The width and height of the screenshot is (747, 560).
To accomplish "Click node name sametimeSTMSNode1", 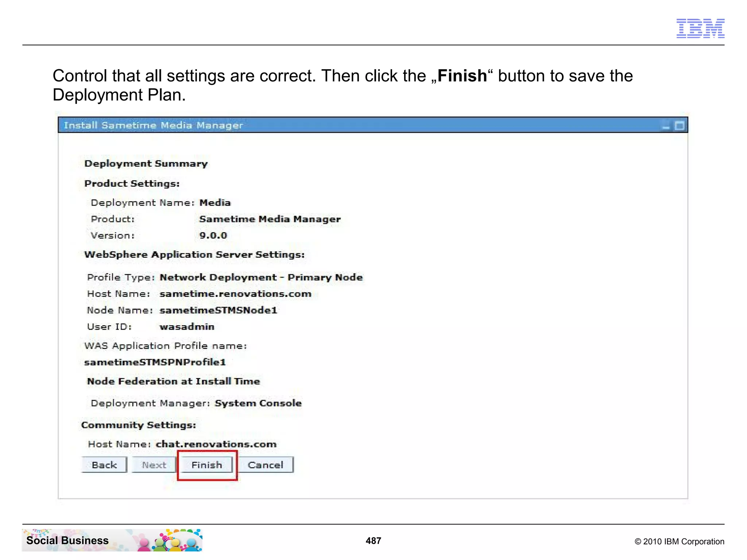I will 218,310.
